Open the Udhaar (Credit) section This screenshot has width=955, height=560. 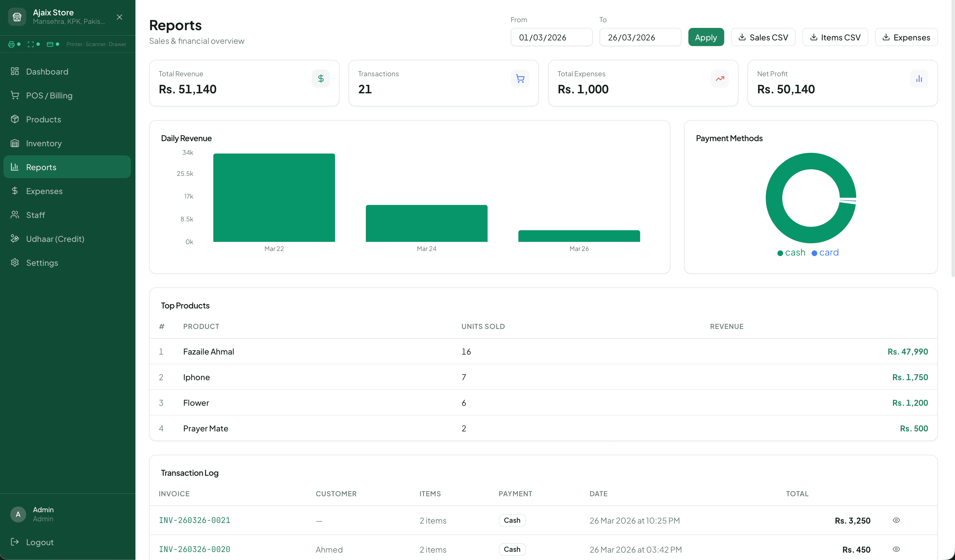coord(55,239)
